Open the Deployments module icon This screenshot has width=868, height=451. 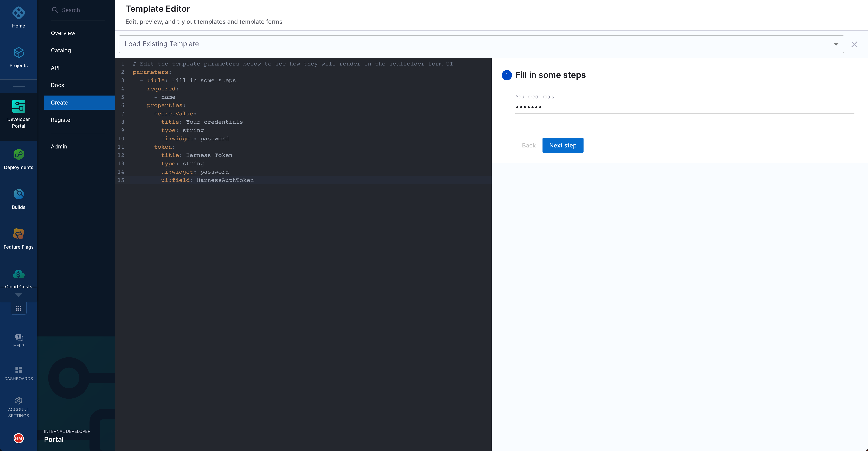(18, 155)
